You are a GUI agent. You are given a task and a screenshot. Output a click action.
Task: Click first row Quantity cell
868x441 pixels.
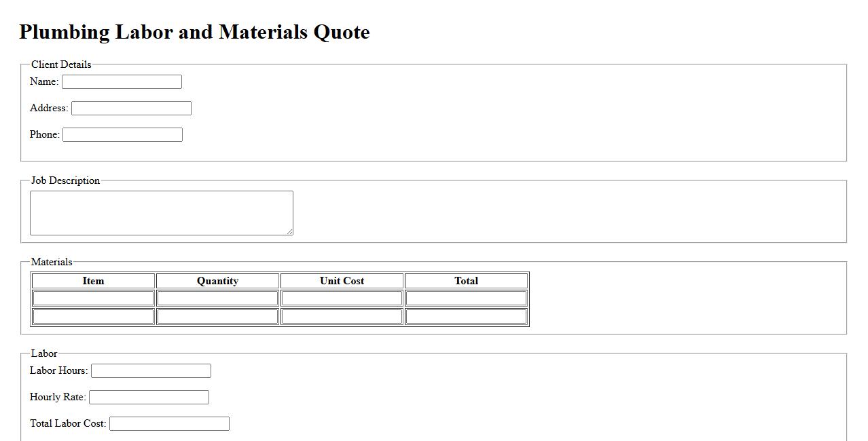[217, 298]
